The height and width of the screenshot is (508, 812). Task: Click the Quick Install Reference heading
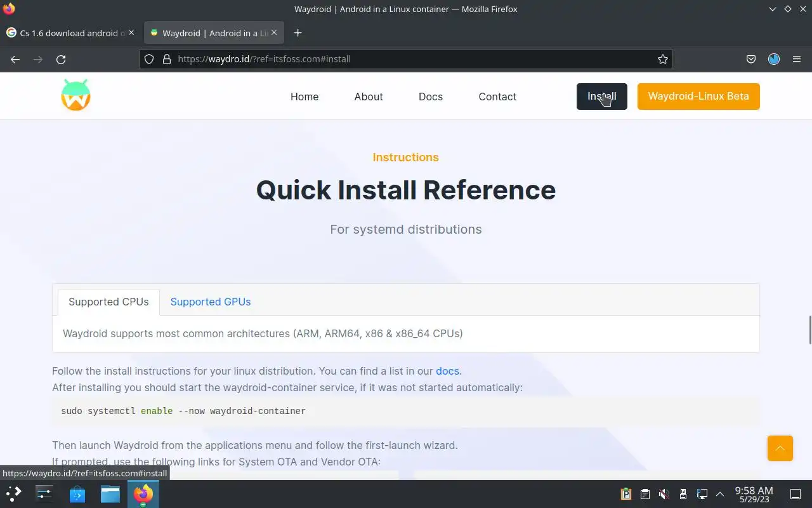(406, 190)
